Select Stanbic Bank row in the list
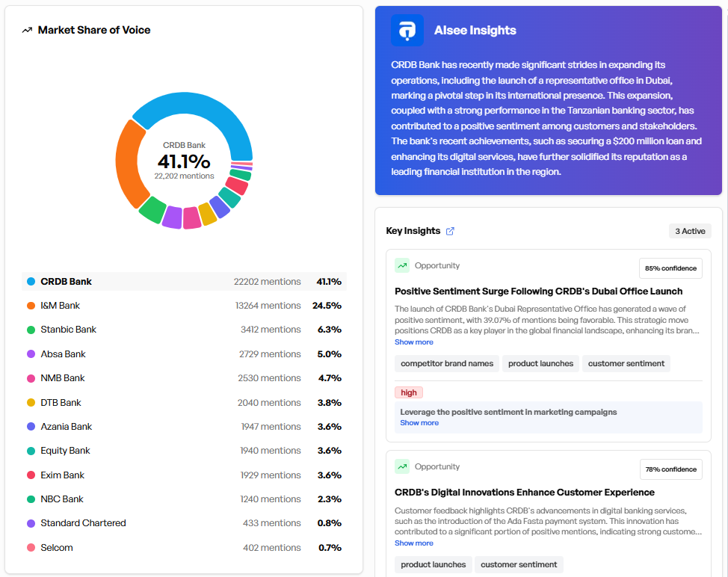Viewport: 728px width, 577px height. tap(184, 330)
